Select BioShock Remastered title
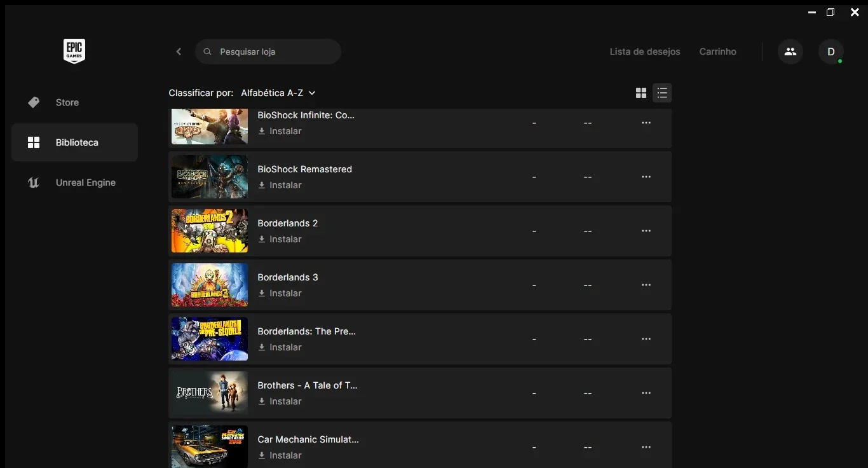This screenshot has width=868, height=468. pyautogui.click(x=304, y=169)
